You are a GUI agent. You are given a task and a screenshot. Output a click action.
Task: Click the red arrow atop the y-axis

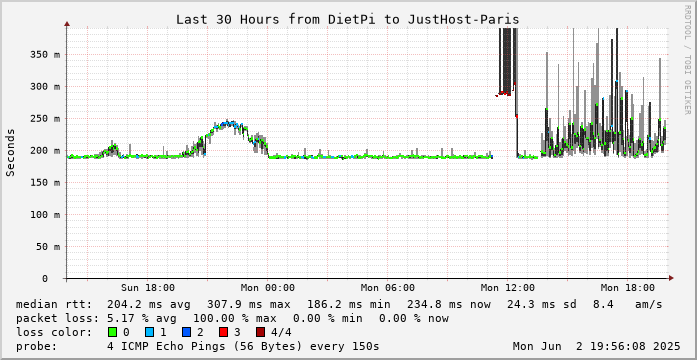click(x=67, y=24)
